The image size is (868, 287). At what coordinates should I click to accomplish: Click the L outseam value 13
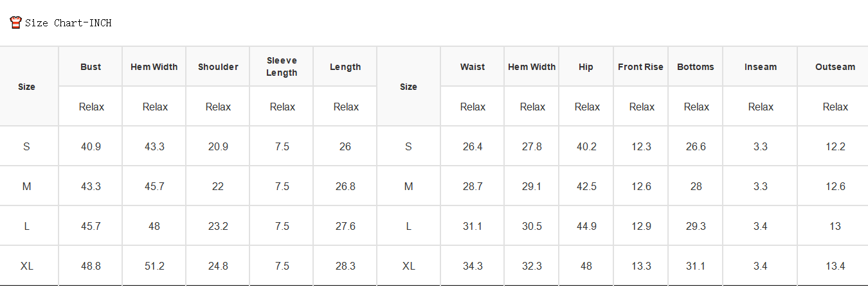click(835, 226)
